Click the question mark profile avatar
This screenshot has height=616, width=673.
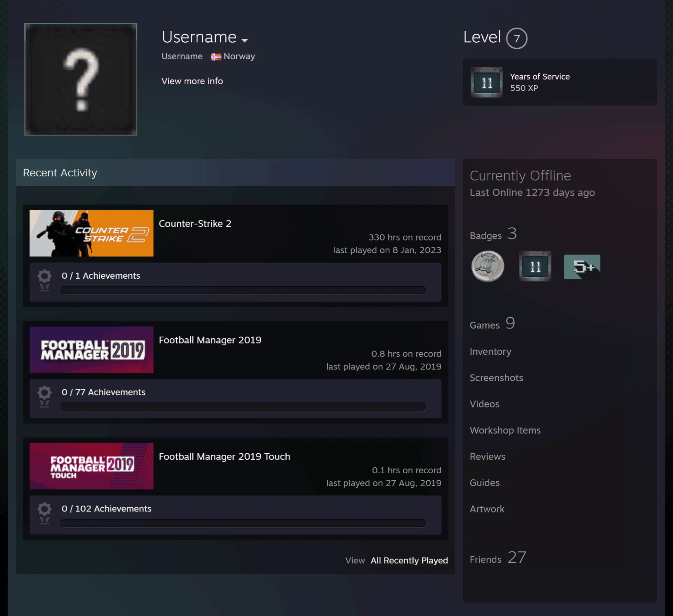point(81,79)
